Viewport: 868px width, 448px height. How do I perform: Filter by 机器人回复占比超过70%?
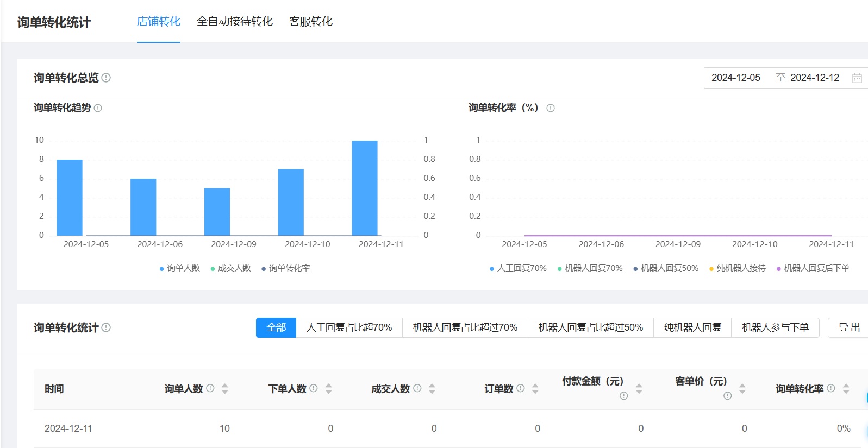click(x=465, y=327)
